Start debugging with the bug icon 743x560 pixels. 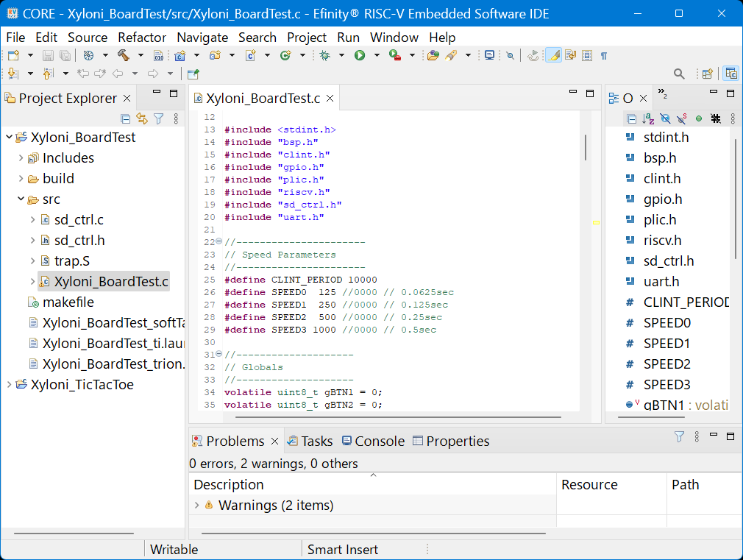coord(324,55)
